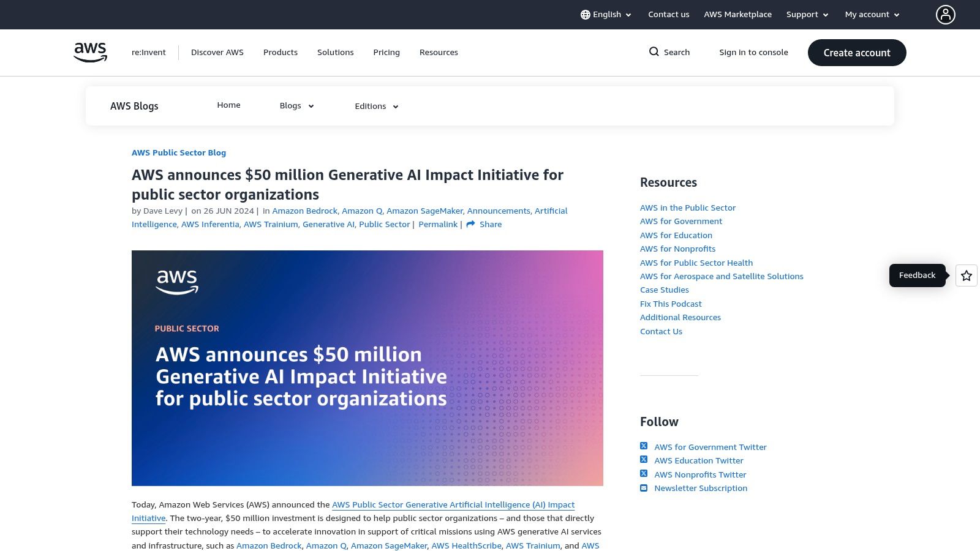Open the My account dropdown

pos(871,14)
